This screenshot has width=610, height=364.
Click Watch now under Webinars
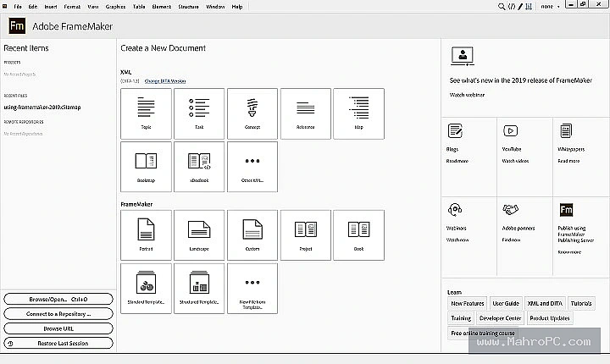pos(457,240)
